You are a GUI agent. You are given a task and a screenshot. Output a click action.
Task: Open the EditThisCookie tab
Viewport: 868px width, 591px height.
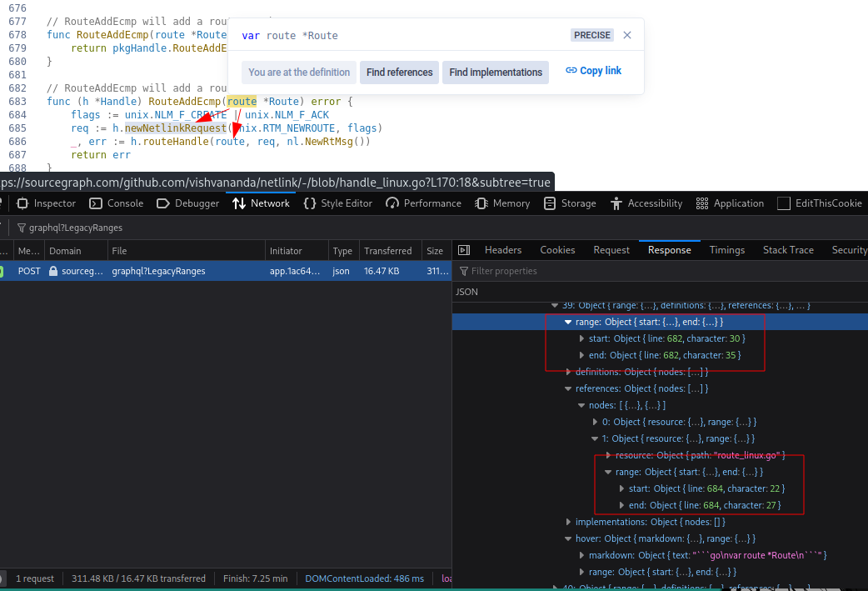point(820,203)
